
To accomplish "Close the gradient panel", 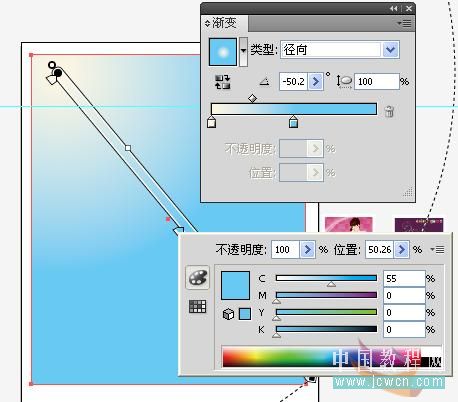I will click(409, 9).
